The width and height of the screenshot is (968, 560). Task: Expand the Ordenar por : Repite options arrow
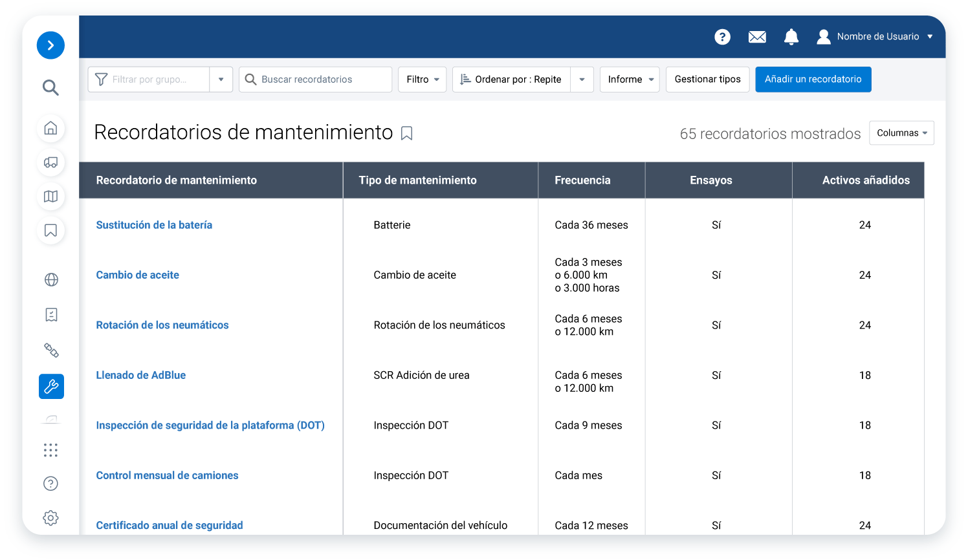[581, 79]
